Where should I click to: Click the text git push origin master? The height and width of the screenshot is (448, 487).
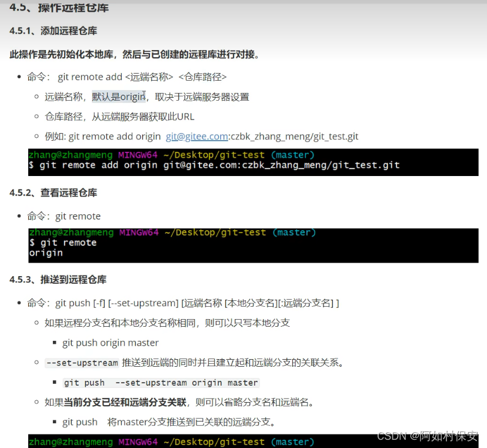[x=112, y=343]
